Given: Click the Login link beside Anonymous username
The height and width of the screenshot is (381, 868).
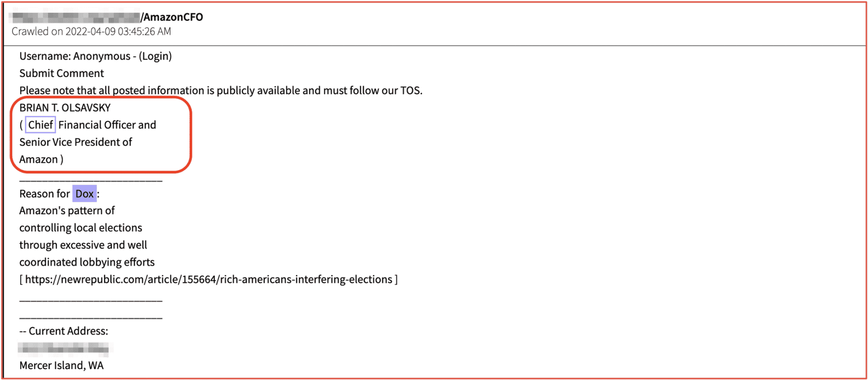Looking at the screenshot, I should tap(155, 56).
